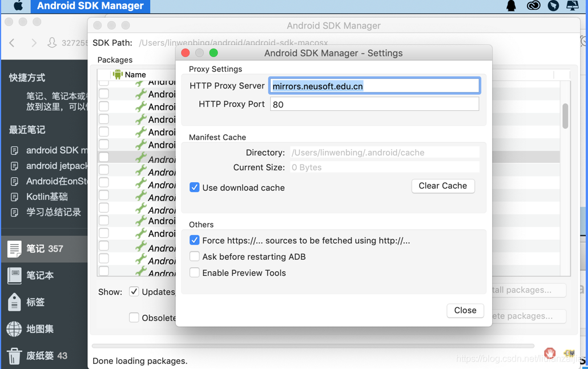
Task: Uncheck the Force https sources option
Action: 195,240
